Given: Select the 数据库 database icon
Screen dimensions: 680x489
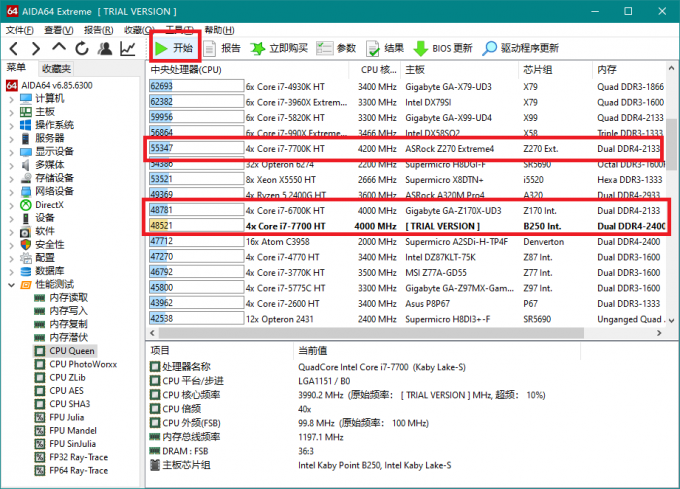Looking at the screenshot, I should pyautogui.click(x=26, y=271).
